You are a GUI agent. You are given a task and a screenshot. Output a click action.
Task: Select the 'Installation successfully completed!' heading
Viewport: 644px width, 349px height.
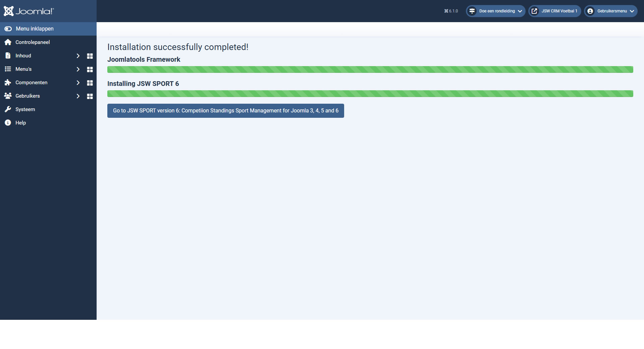(178, 47)
